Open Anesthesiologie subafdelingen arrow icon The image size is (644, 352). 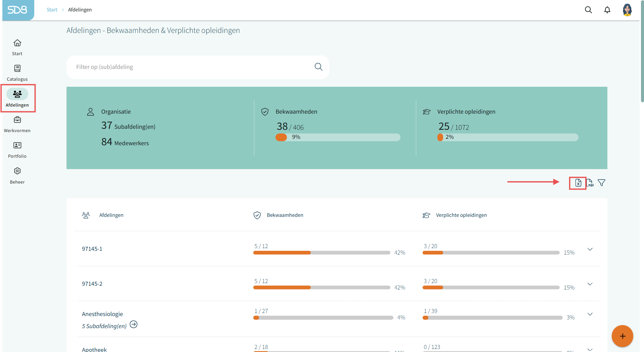coord(134,324)
